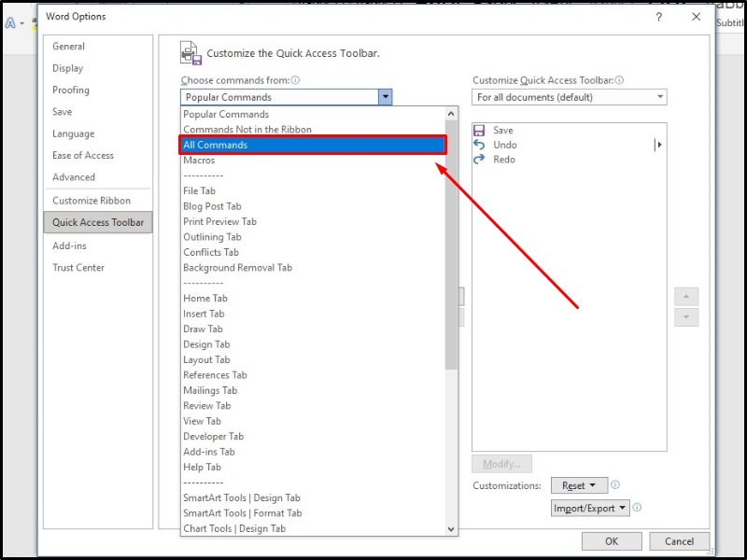This screenshot has width=747, height=560.
Task: Select Chart Tools | Design Tab
Action: (313, 528)
